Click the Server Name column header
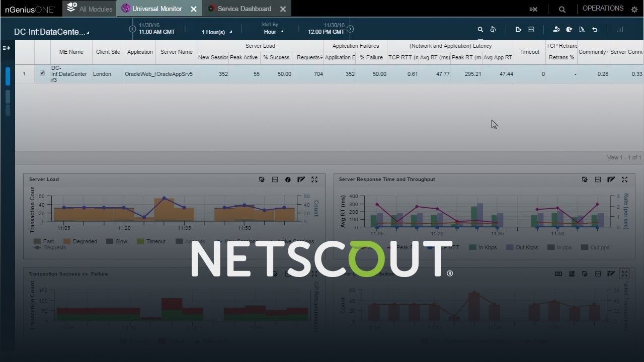Image resolution: width=644 pixels, height=362 pixels. point(177,52)
